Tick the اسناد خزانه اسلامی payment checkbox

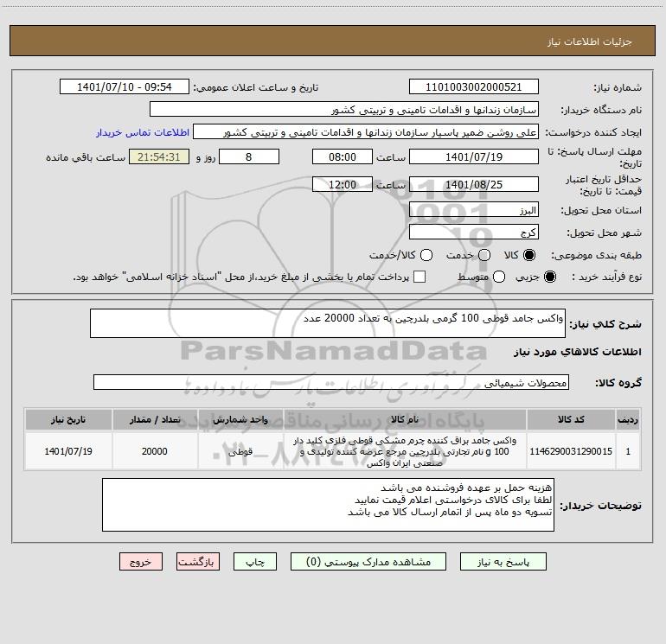coord(419,277)
